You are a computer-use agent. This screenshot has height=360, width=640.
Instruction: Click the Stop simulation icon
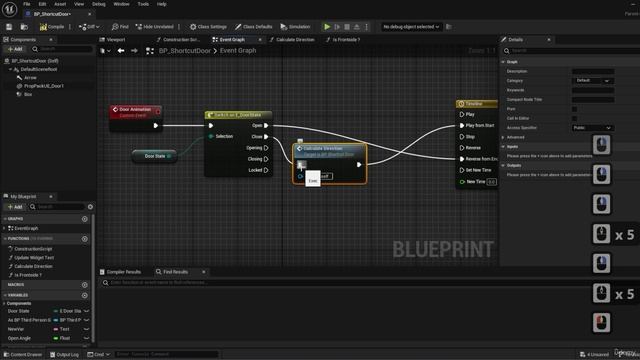[x=347, y=27]
